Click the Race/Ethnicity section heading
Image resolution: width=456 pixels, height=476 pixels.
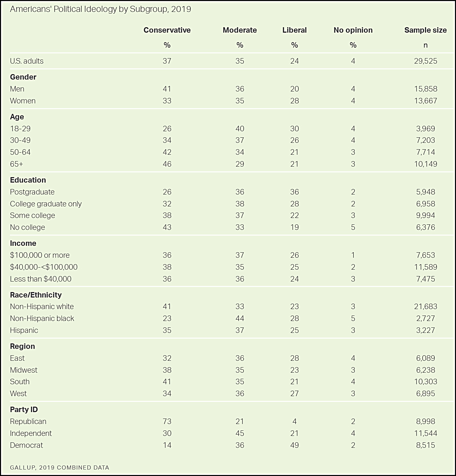[x=36, y=295]
